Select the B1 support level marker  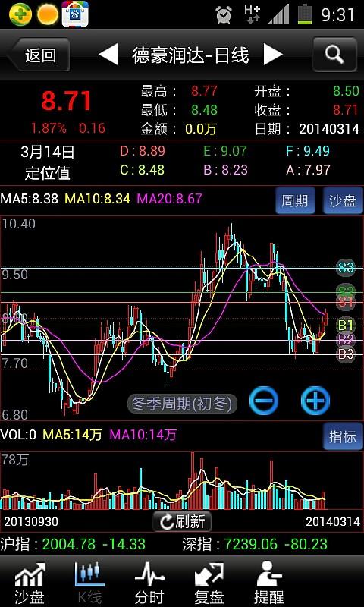(346, 326)
